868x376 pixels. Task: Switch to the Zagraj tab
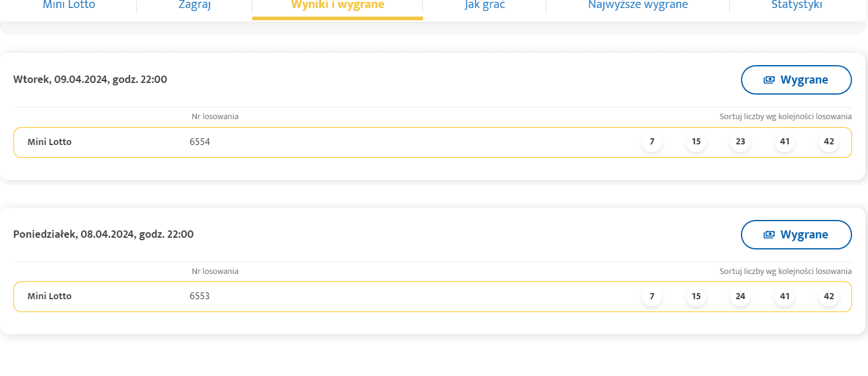click(194, 6)
